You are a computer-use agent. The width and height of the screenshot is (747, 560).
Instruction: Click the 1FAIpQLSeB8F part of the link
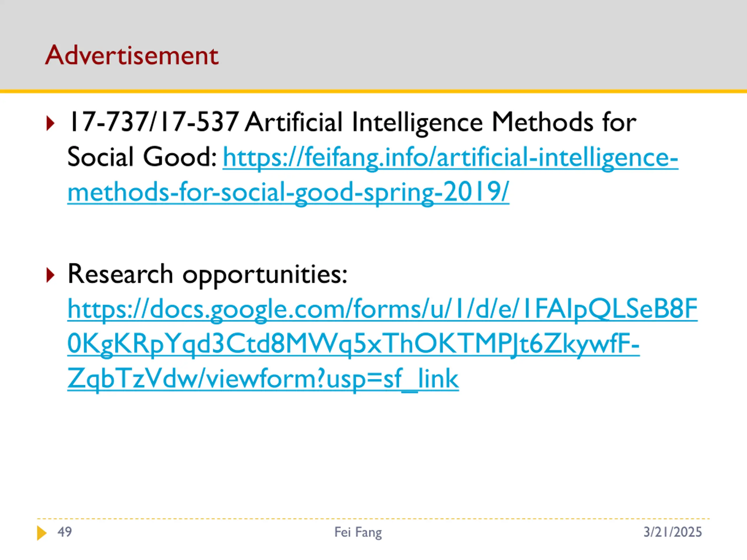coord(609,309)
